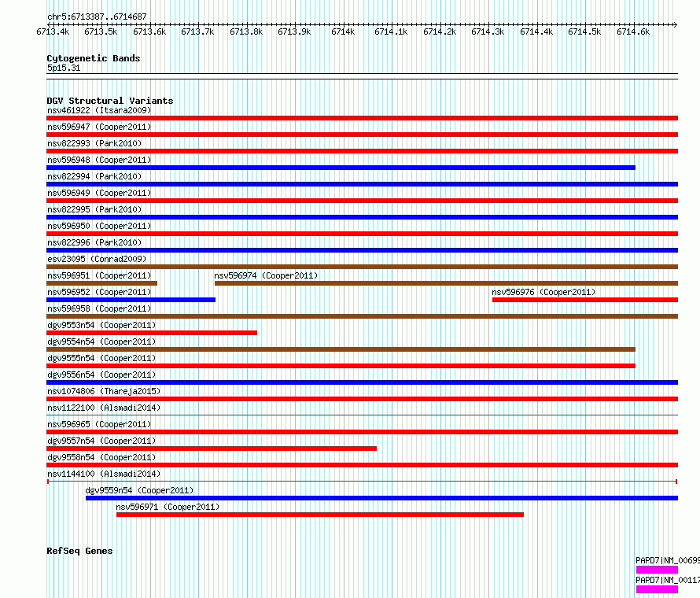
Task: Select the magenta bar under PAPD7|NM_00117
Action: pyautogui.click(x=658, y=589)
